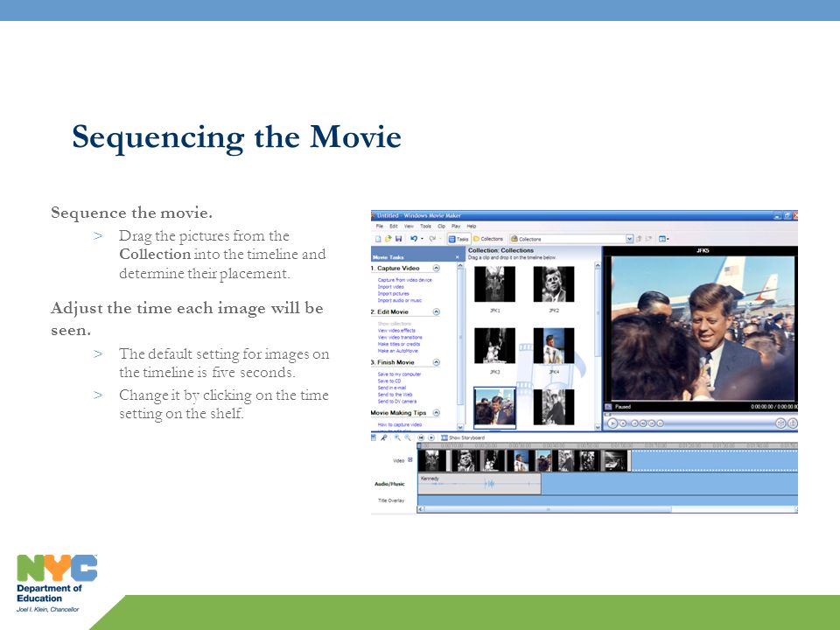Toggle the Tasks pane button
The height and width of the screenshot is (630, 840).
pyautogui.click(x=458, y=239)
